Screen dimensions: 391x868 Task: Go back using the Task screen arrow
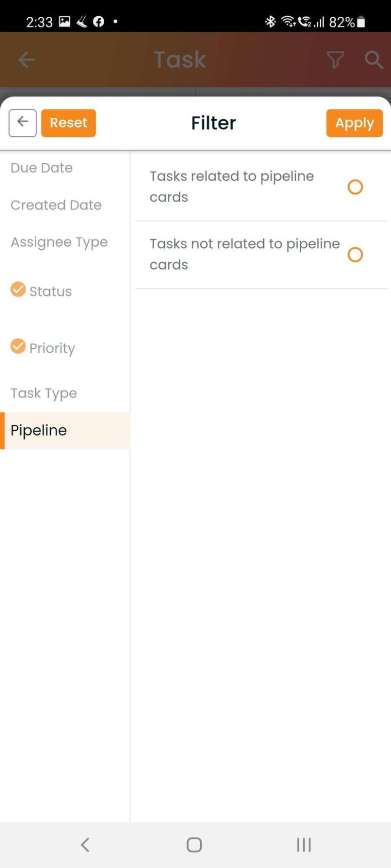pyautogui.click(x=27, y=59)
